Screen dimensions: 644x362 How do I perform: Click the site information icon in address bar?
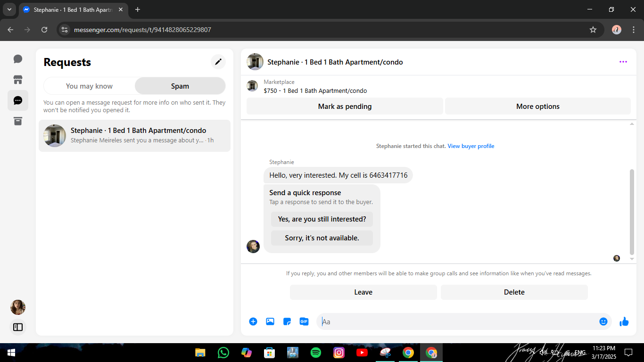(65, 30)
